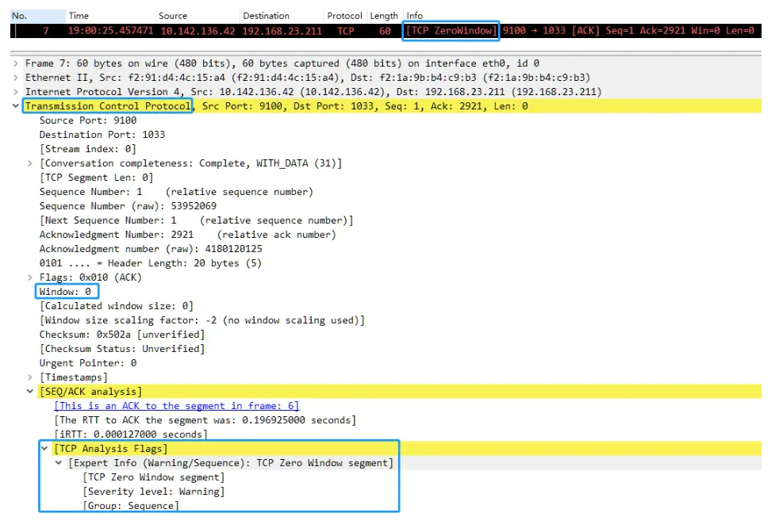Select Sequence Number (raw): 53952069
Image resolution: width=783 pixels, height=532 pixels.
pos(128,206)
